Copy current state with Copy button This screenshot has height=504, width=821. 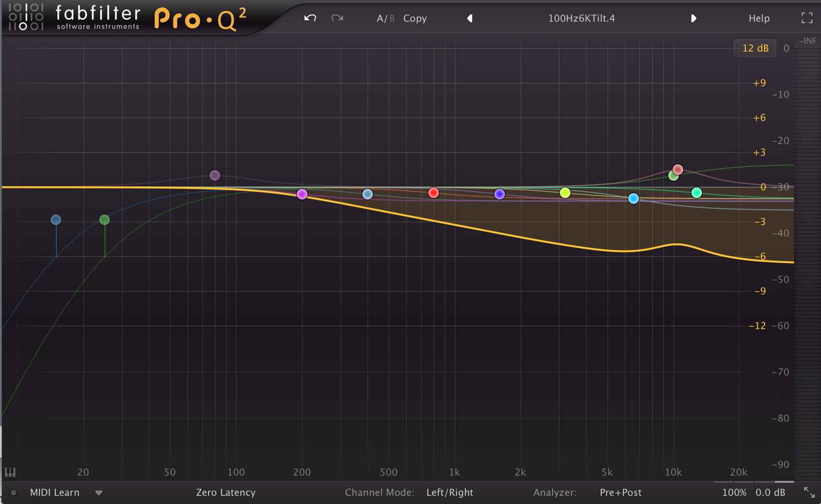(415, 18)
